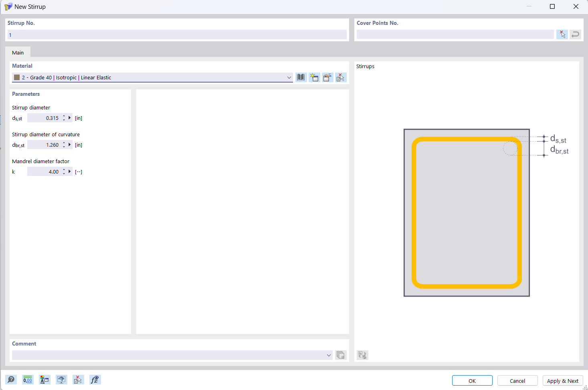The image size is (588, 390).
Task: Open the units and decimal places settings
Action: point(27,379)
